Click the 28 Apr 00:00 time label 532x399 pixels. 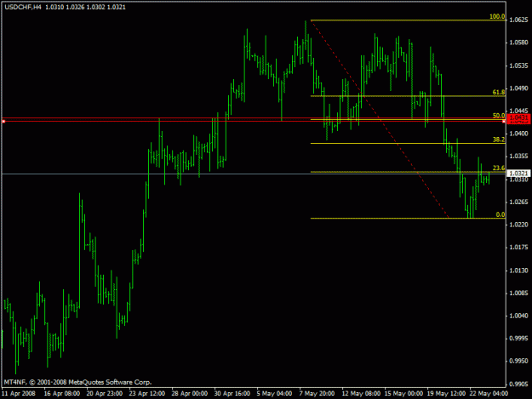(x=189, y=394)
